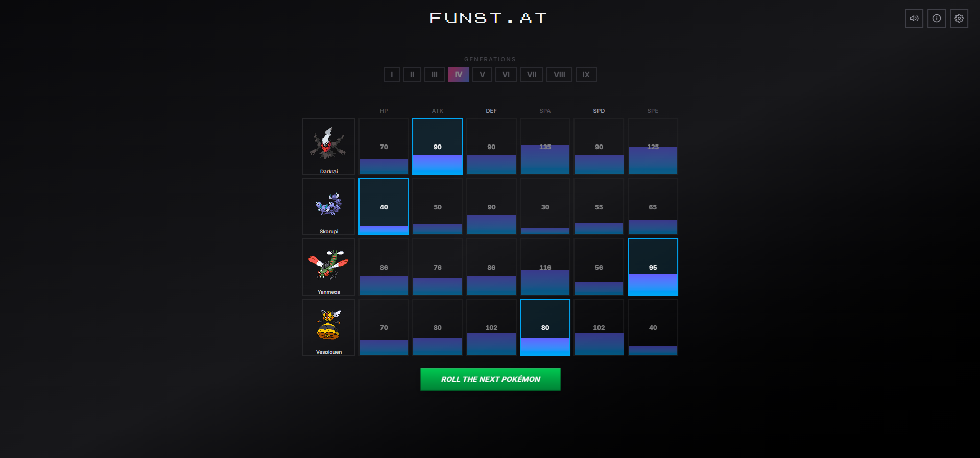The width and height of the screenshot is (980, 458).
Task: Click Darkrai's DEF 90 cell
Action: (491, 147)
